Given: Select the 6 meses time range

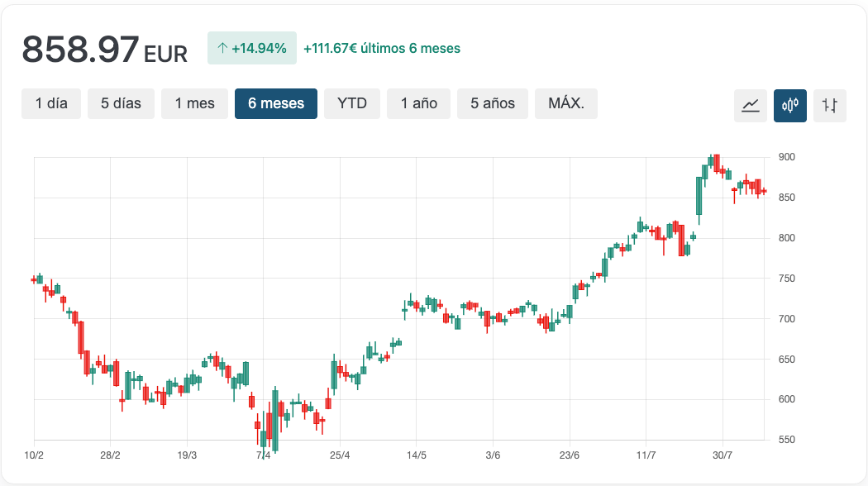Looking at the screenshot, I should [x=275, y=103].
